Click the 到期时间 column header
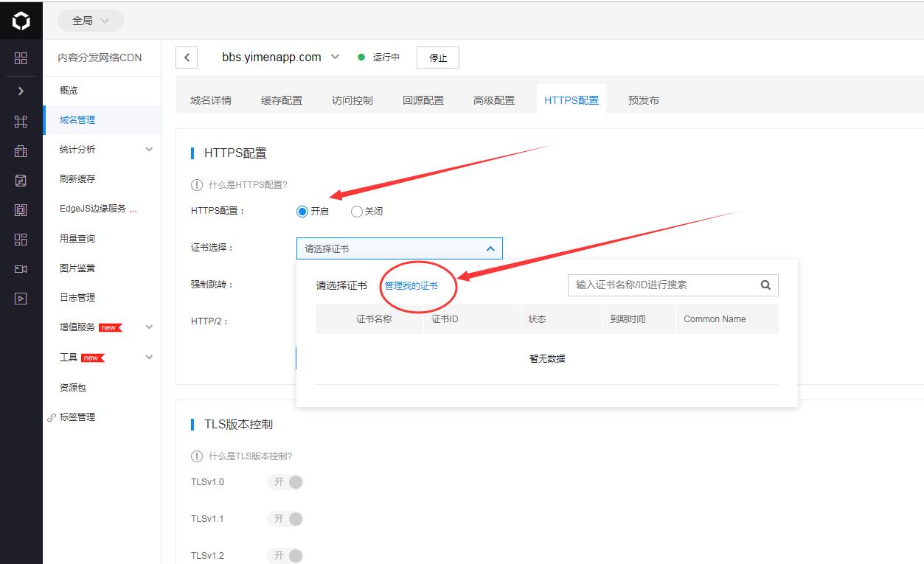 [628, 319]
